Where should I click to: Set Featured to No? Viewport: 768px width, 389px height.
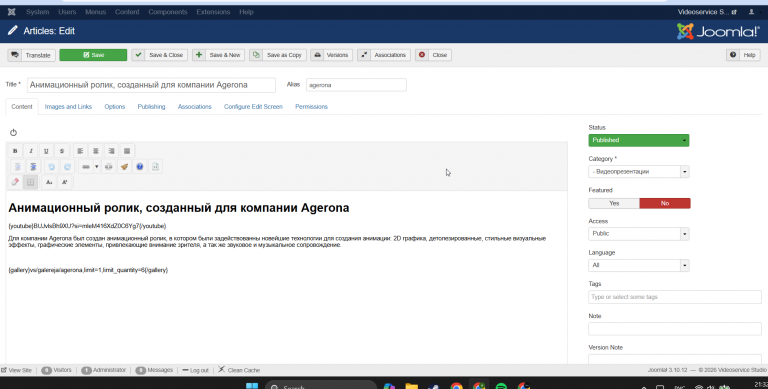[x=665, y=203]
